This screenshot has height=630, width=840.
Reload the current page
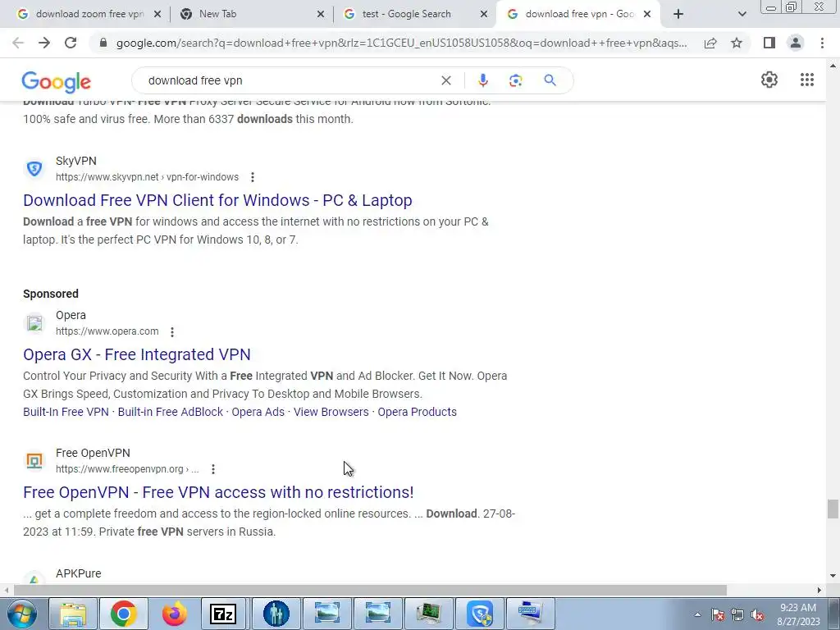pos(71,43)
